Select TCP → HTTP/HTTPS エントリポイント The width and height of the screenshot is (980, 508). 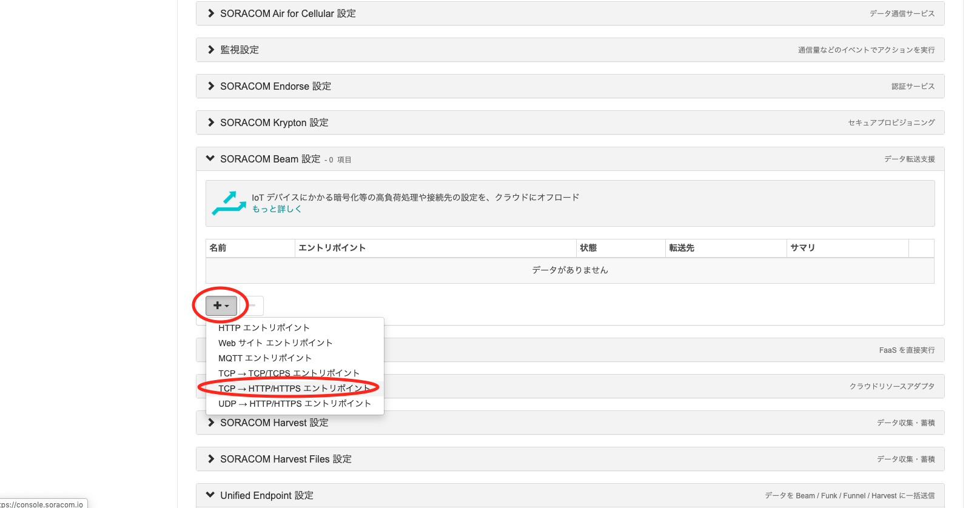(295, 389)
